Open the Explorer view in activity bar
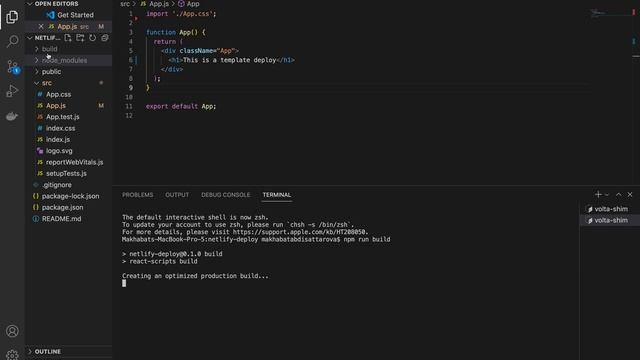 tap(12, 17)
